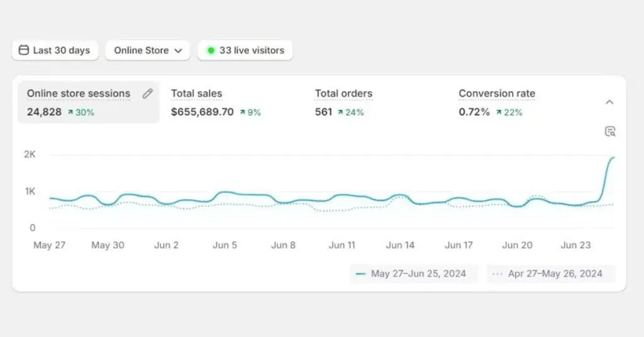Select the Conversion rate metric
The image size is (644, 337).
[497, 102]
